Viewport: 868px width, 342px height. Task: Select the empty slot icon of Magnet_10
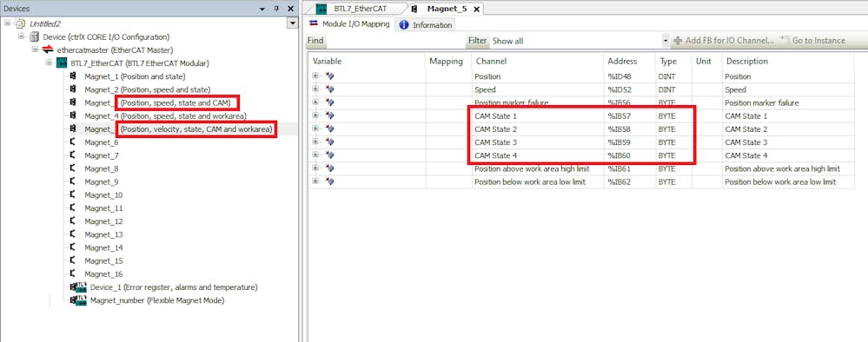coord(73,194)
